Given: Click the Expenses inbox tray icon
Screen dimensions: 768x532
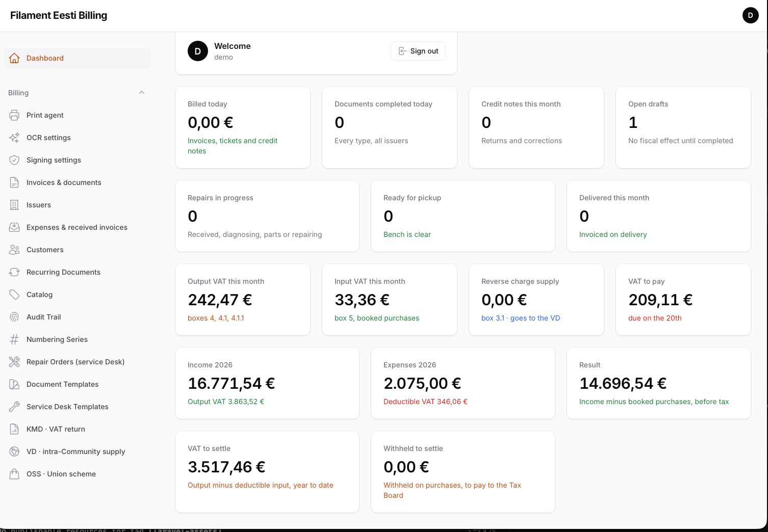Looking at the screenshot, I should pyautogui.click(x=14, y=227).
